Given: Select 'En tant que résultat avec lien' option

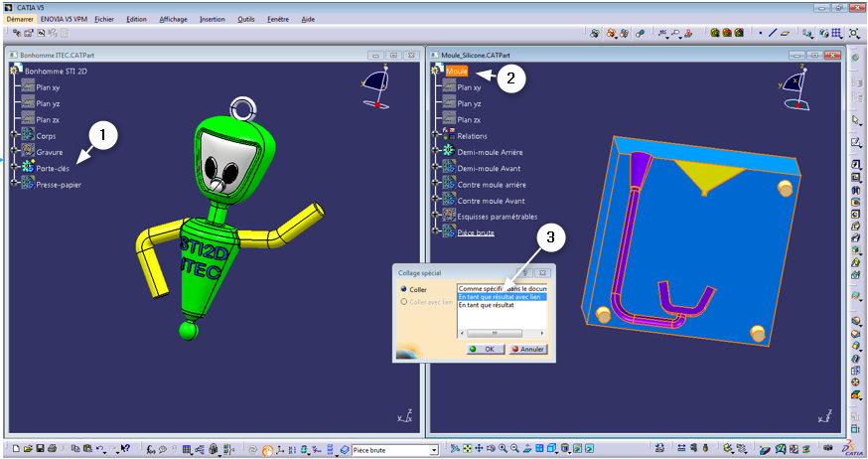Looking at the screenshot, I should (503, 297).
